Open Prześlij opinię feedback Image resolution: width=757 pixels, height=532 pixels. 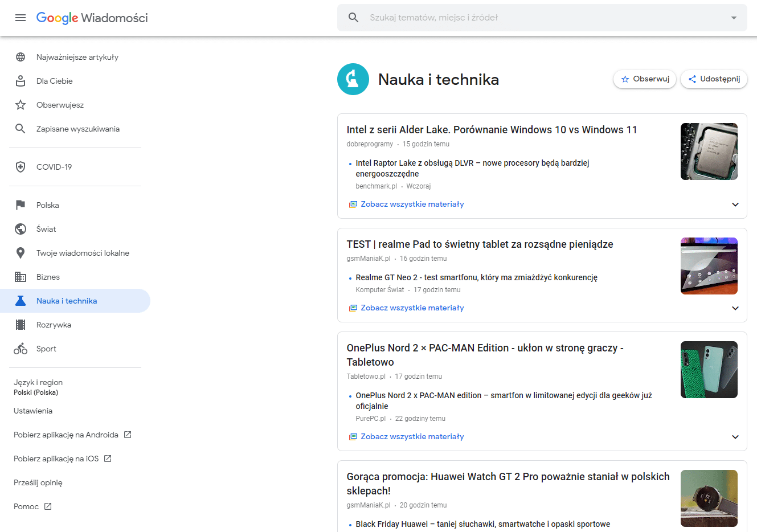click(x=38, y=482)
